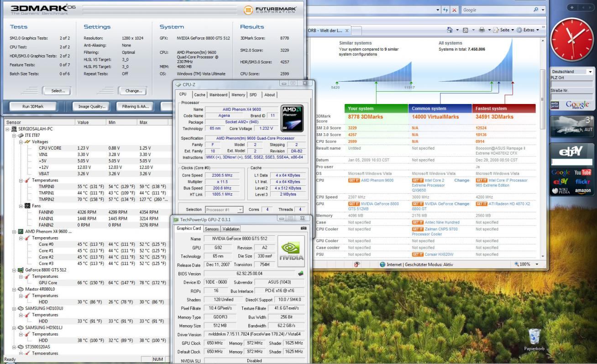Collapse the Voltages node
Image resolution: width=597 pixels, height=364 pixels.
point(21,142)
